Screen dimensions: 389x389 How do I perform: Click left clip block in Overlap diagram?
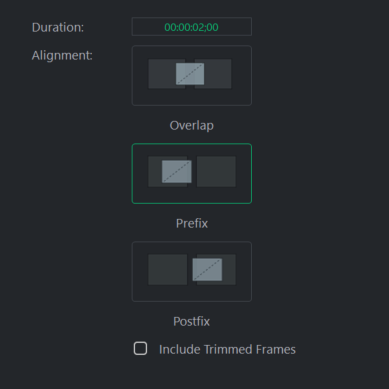pos(162,74)
